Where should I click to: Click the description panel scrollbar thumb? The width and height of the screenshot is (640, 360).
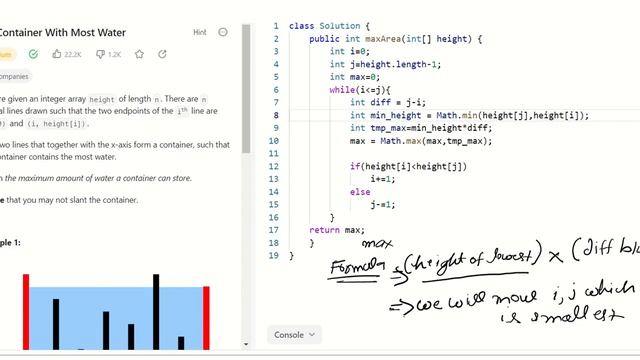click(x=246, y=89)
